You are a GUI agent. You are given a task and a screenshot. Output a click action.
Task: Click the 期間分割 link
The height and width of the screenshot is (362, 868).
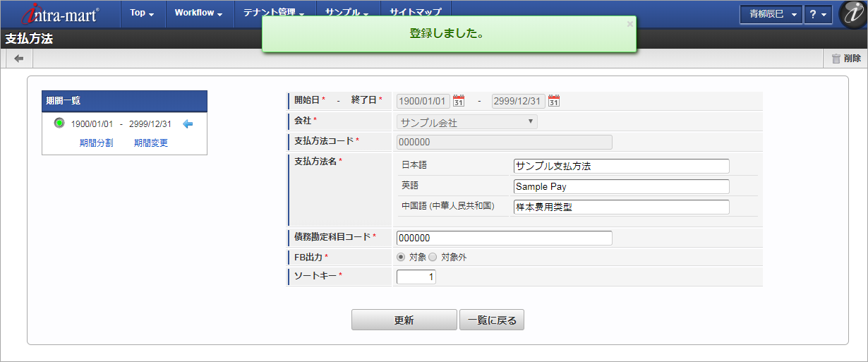pyautogui.click(x=96, y=143)
